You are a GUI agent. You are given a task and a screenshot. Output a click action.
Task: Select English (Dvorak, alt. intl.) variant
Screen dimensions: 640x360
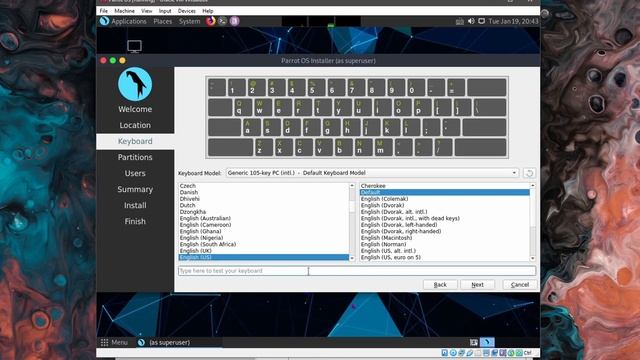pyautogui.click(x=444, y=212)
